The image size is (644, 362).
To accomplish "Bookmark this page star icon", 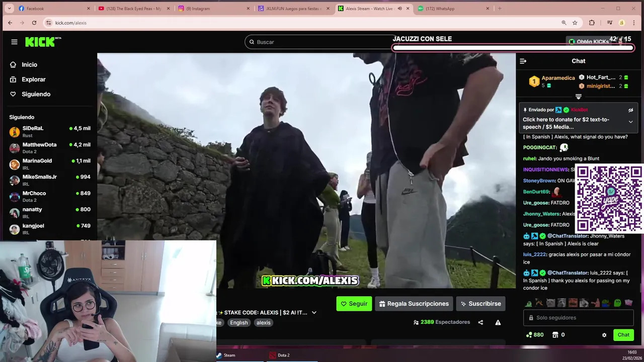I will [x=575, y=23].
